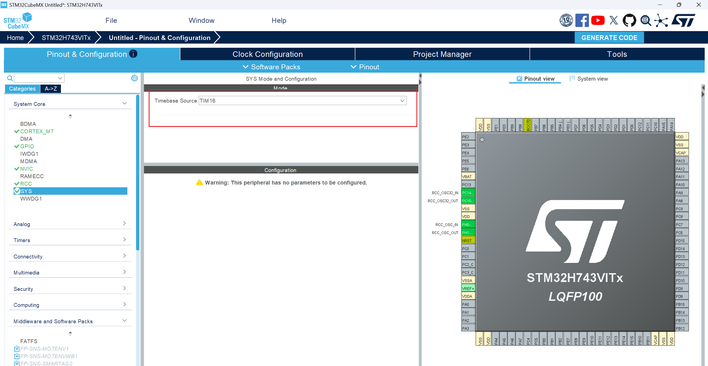Open the ST 10-year anniversary badge icon

click(x=566, y=20)
